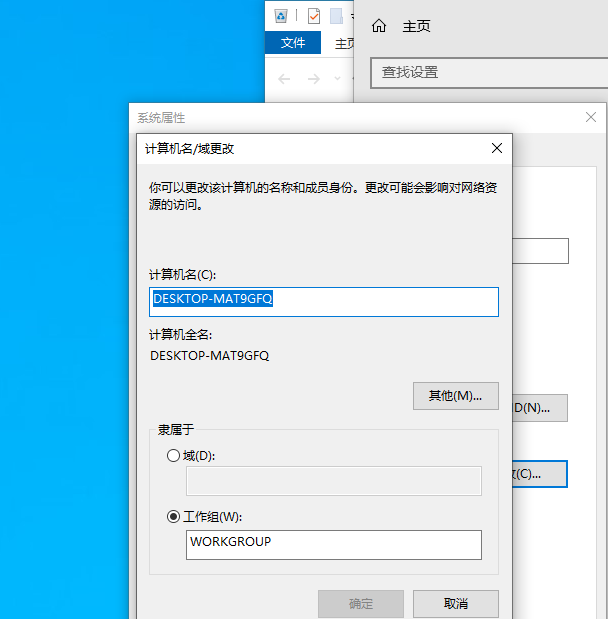Click the 查找设置 search box
608x619 pixels.
[489, 73]
